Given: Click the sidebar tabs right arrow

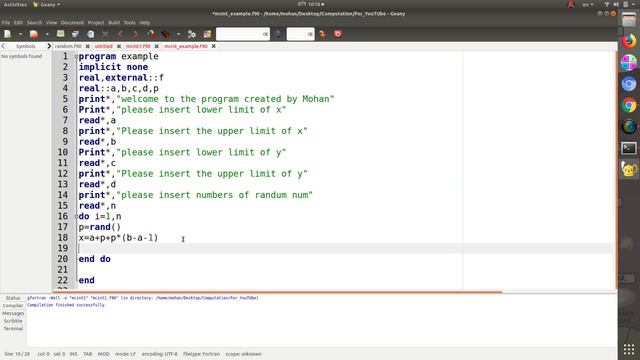Looking at the screenshot, I should tap(49, 47).
